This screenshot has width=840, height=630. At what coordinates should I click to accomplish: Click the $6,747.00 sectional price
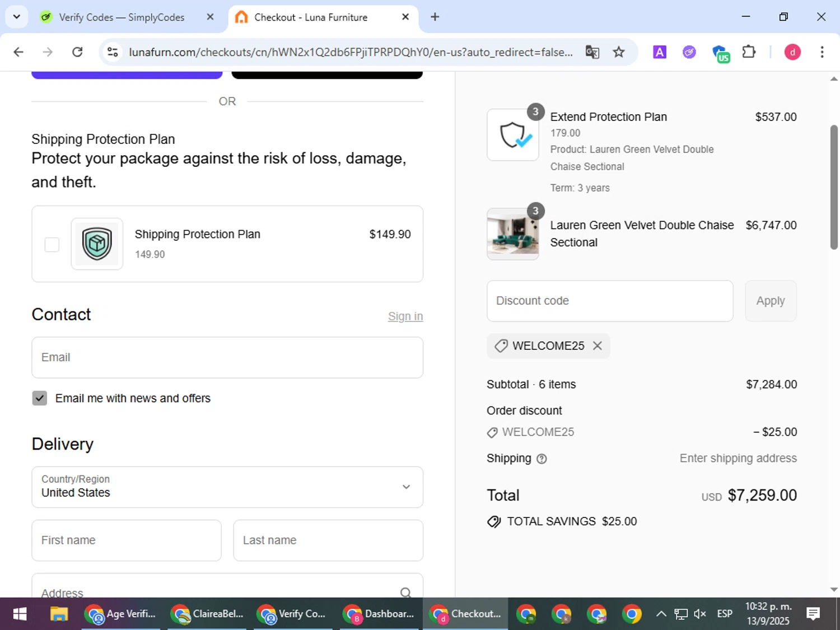pos(771,225)
